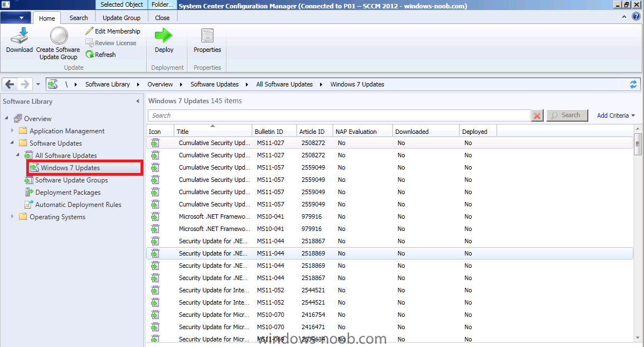Click the Icon column header
The height and width of the screenshot is (347, 644).
[160, 132]
